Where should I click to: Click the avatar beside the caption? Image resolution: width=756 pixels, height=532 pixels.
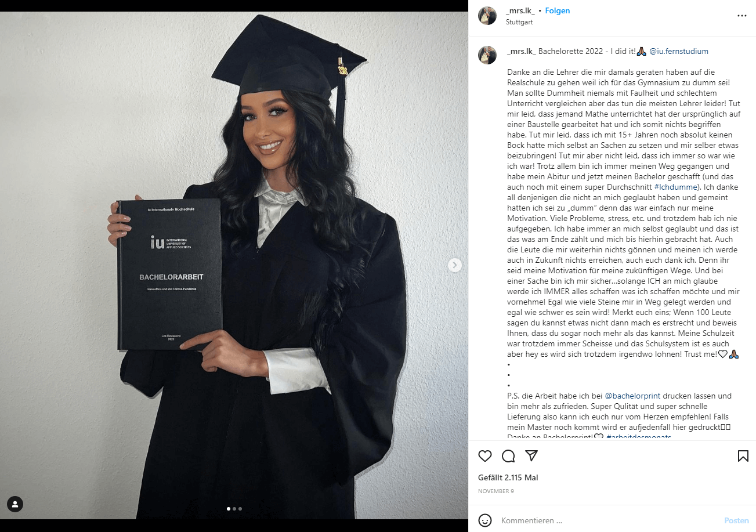[x=487, y=55]
